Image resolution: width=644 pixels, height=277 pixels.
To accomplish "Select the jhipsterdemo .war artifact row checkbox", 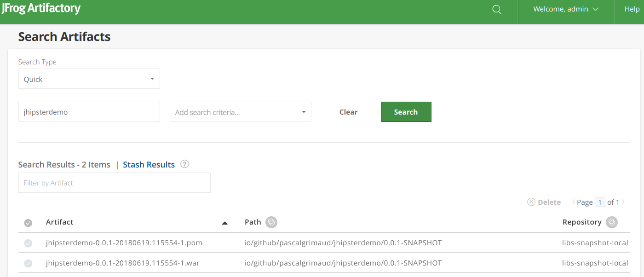I will coord(28,263).
